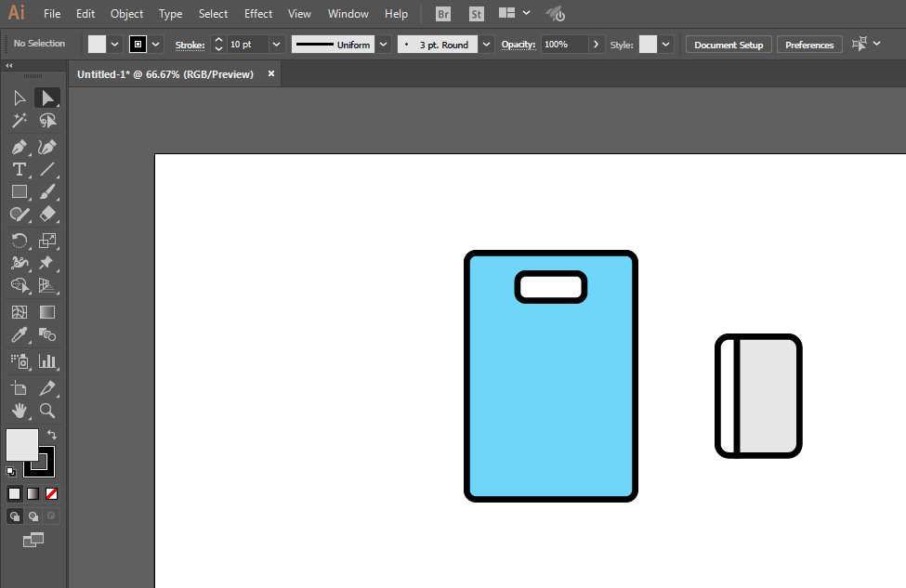
Task: Select the Selection tool arrow
Action: 20,98
